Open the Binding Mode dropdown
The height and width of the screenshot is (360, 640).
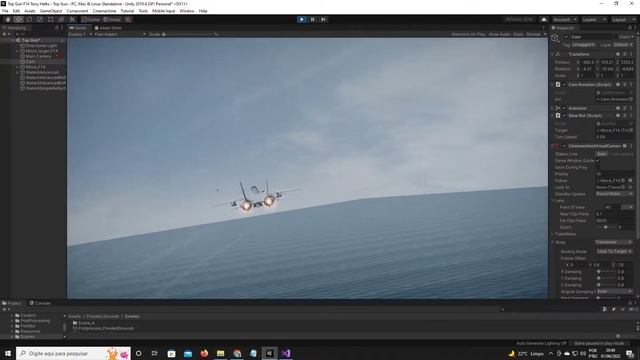614,251
